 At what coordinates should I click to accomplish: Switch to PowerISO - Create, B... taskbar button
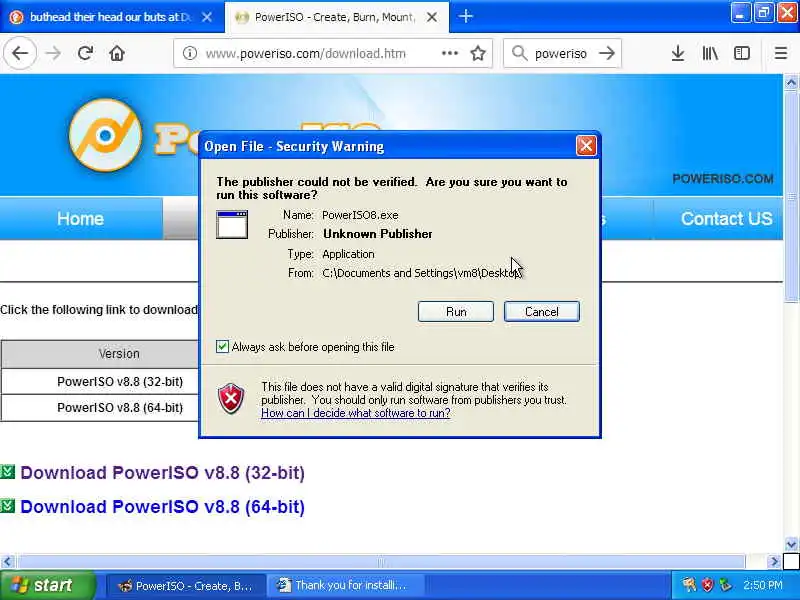(185, 585)
